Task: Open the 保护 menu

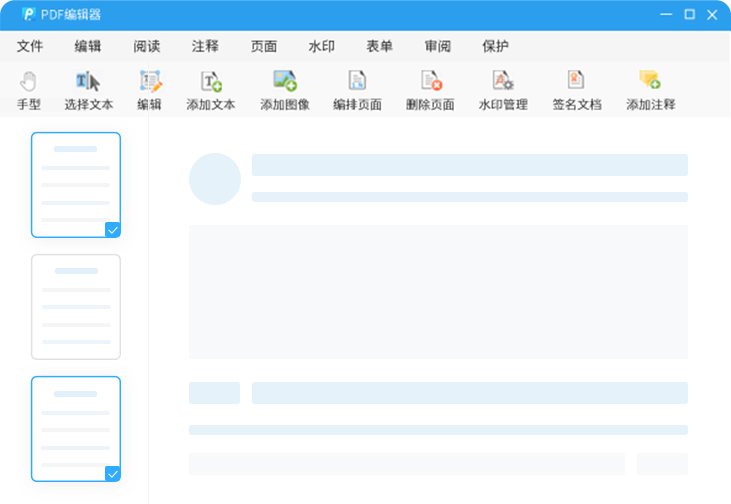Action: tap(495, 46)
